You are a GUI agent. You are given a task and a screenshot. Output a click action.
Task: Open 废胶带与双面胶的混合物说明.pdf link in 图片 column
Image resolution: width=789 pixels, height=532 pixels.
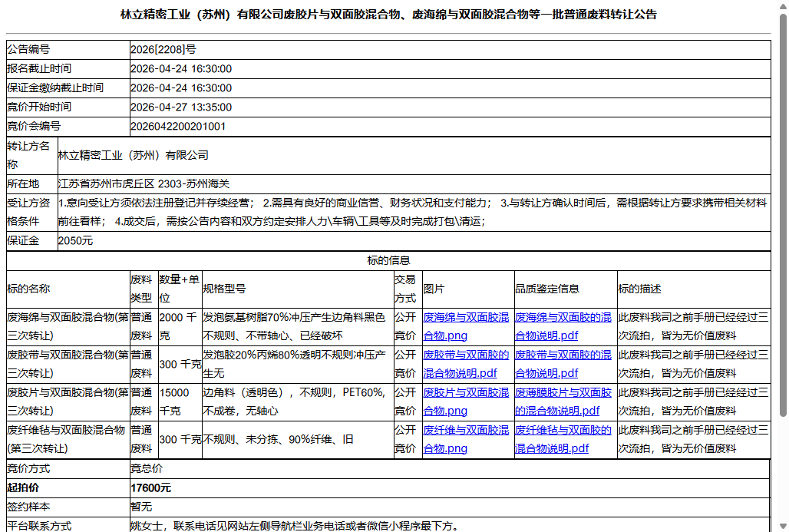click(x=466, y=365)
